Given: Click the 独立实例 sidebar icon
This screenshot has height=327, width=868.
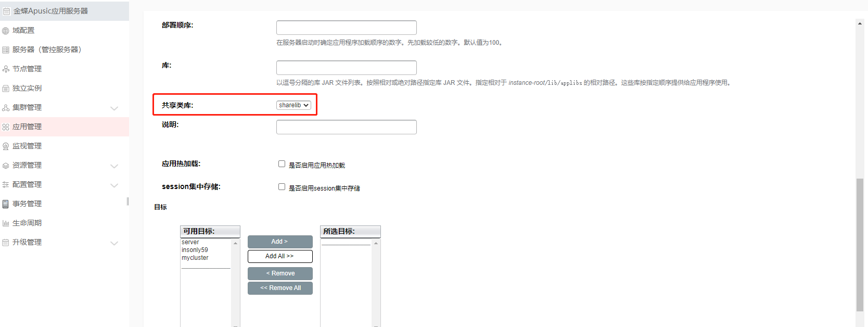Looking at the screenshot, I should coord(6,89).
